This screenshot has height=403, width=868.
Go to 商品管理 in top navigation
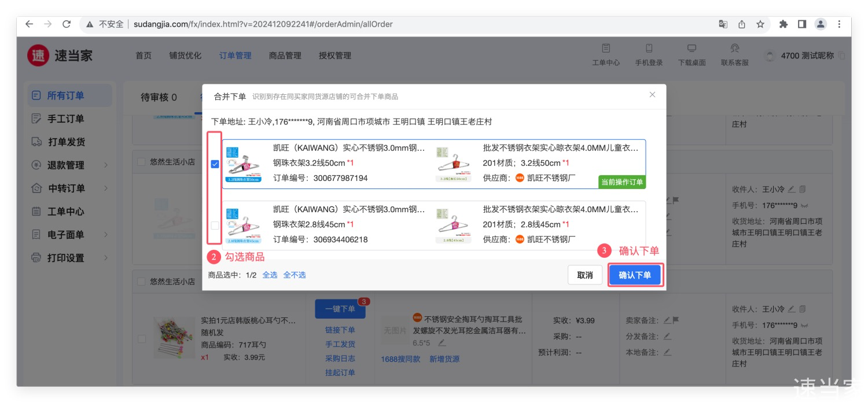[x=285, y=56]
